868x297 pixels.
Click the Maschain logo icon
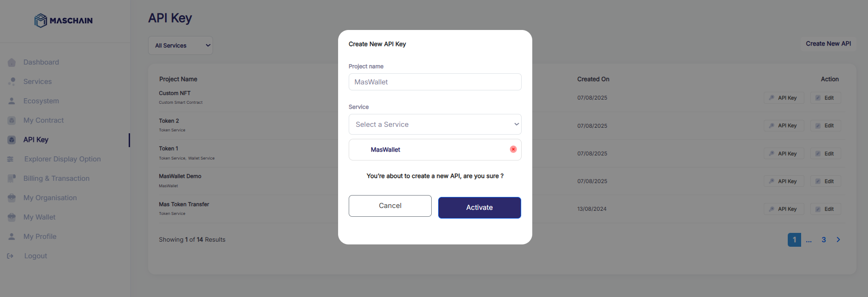[41, 20]
